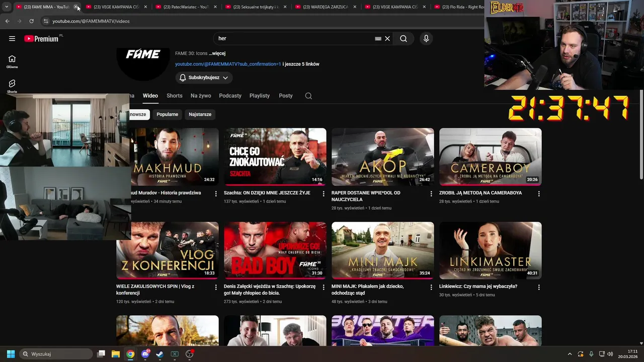The height and width of the screenshot is (362, 644).
Task: Open options menu for Szachta video
Action: (324, 194)
